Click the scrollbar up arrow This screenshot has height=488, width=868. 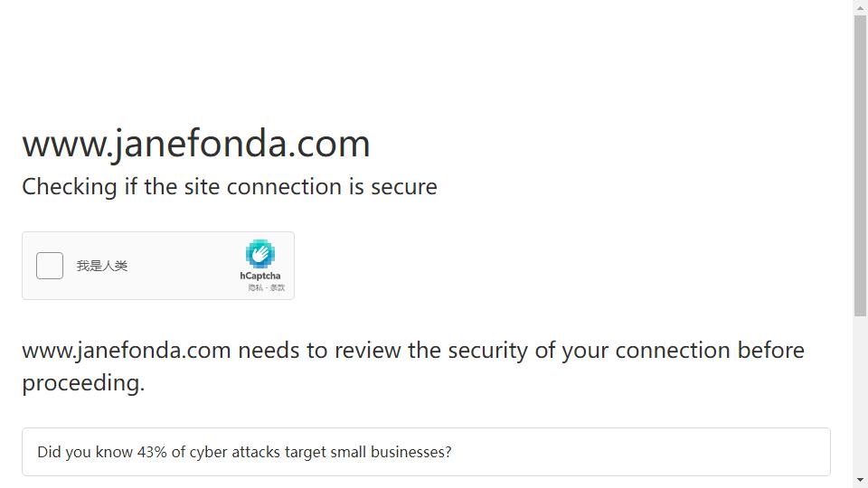[x=860, y=8]
